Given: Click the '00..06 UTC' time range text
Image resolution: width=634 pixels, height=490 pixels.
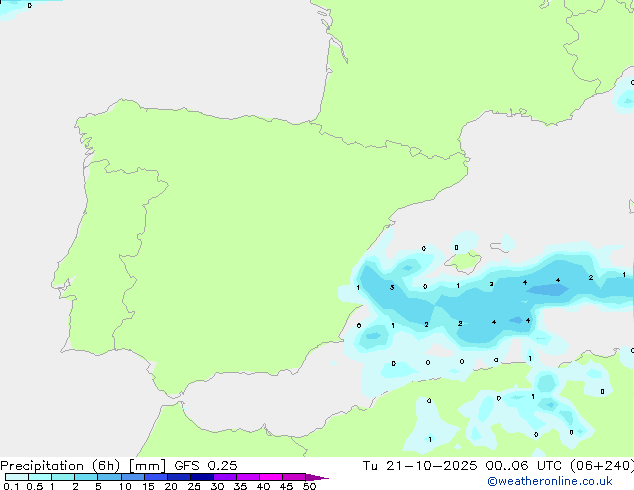Looking at the screenshot, I should click(524, 466).
